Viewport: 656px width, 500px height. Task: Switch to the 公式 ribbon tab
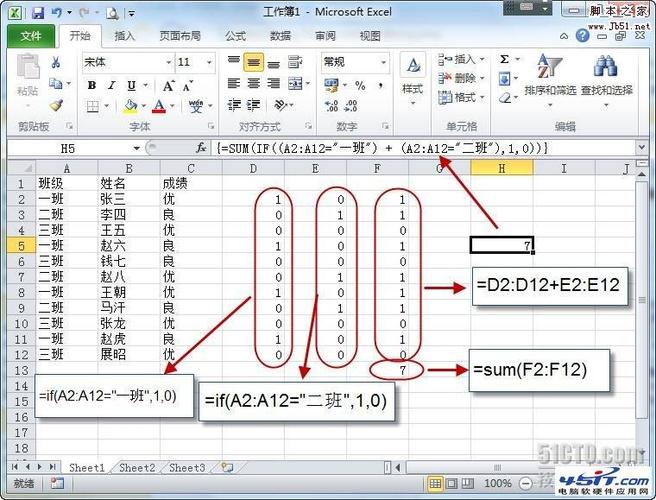pos(236,36)
